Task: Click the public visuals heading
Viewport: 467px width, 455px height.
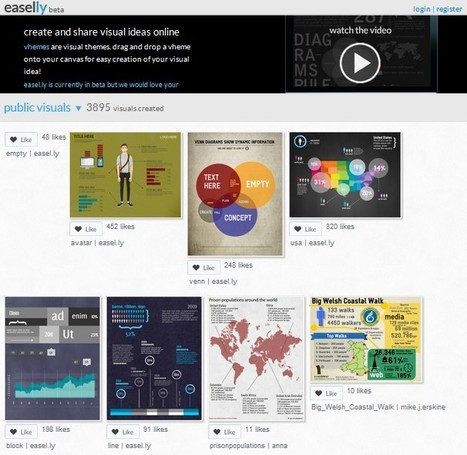Action: [x=37, y=108]
